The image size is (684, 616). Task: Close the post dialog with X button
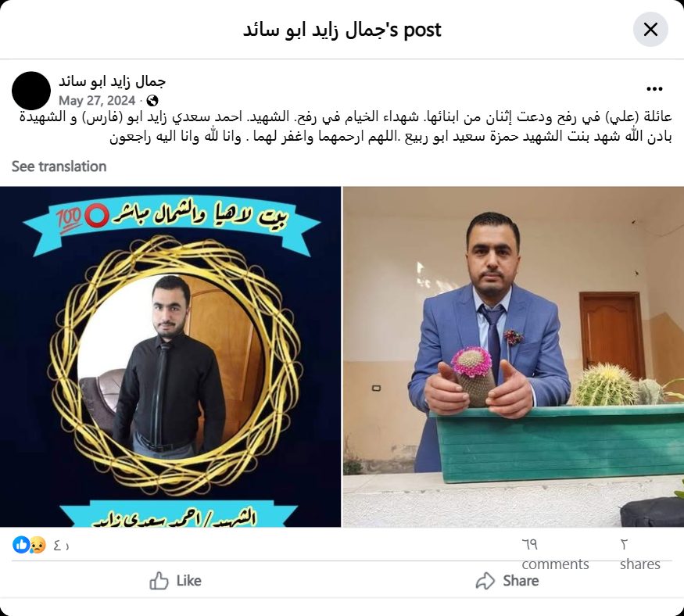[650, 30]
